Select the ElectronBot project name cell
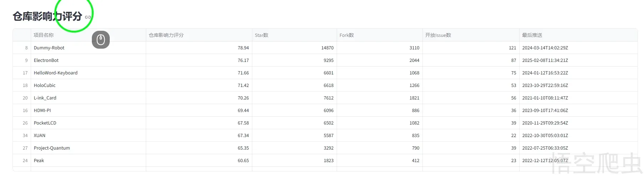The height and width of the screenshot is (175, 644). coord(46,60)
